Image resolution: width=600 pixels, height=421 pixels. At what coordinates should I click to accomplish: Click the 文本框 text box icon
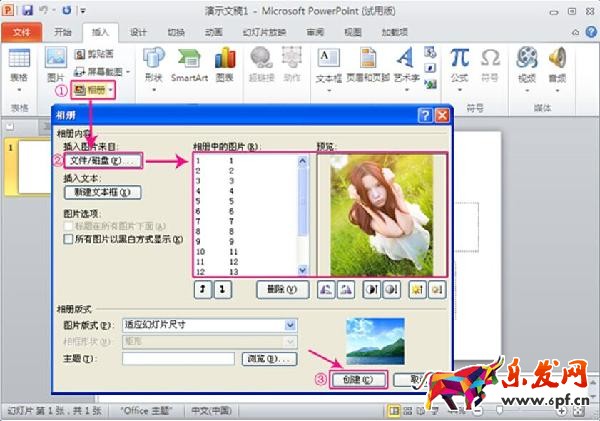pyautogui.click(x=329, y=58)
